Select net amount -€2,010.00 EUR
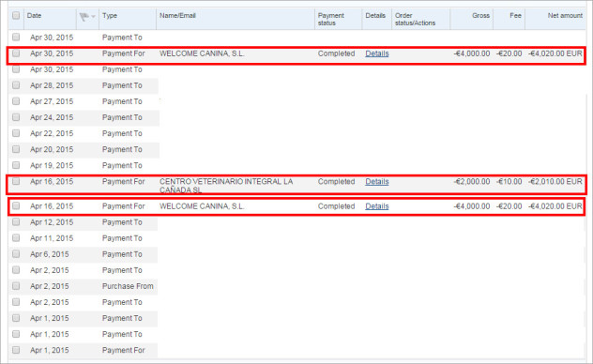 pos(555,182)
